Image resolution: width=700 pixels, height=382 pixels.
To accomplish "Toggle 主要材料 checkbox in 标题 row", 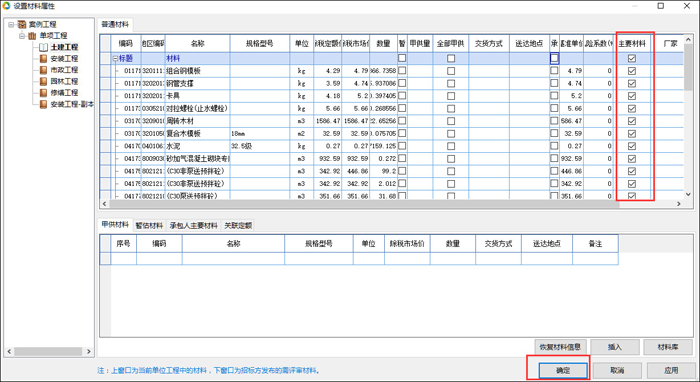I will [x=632, y=58].
